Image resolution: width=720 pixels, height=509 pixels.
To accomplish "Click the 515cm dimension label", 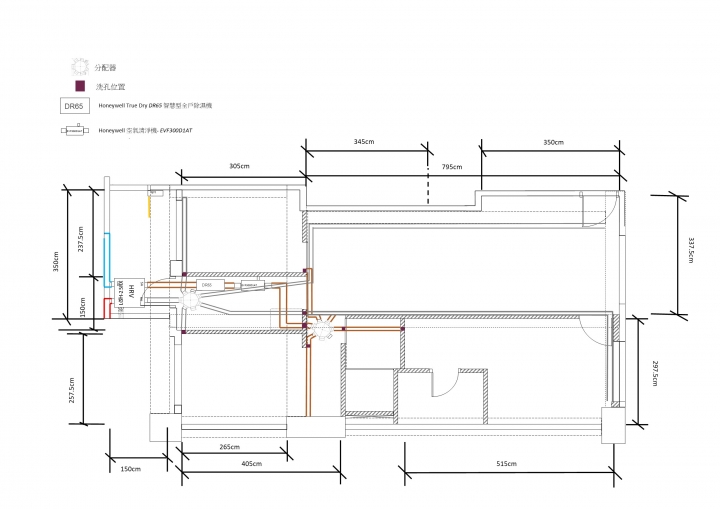I will point(506,464).
